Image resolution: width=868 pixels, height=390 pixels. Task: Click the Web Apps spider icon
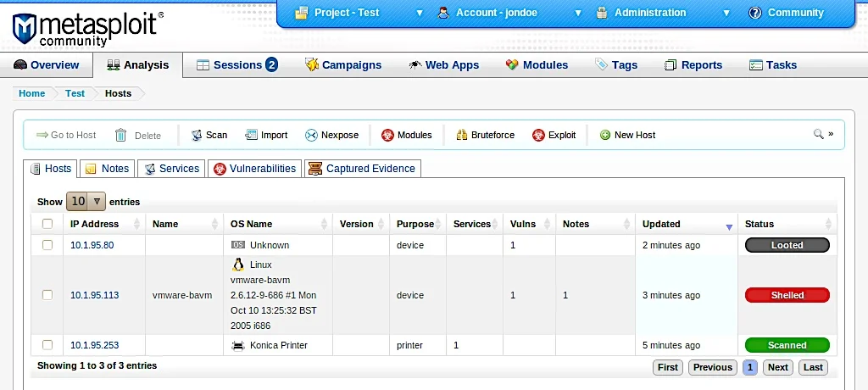point(415,64)
